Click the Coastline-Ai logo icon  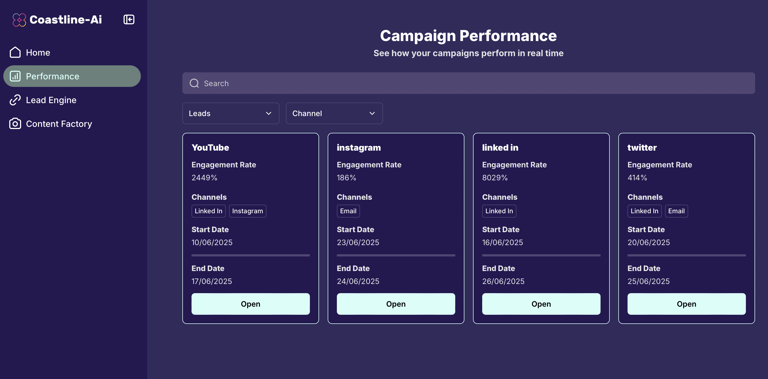coord(19,20)
